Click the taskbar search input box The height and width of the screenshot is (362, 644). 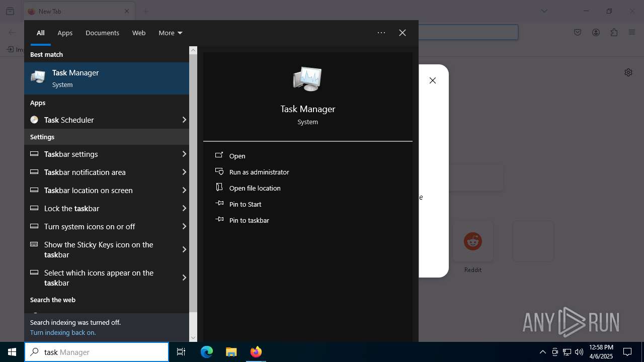[97, 352]
